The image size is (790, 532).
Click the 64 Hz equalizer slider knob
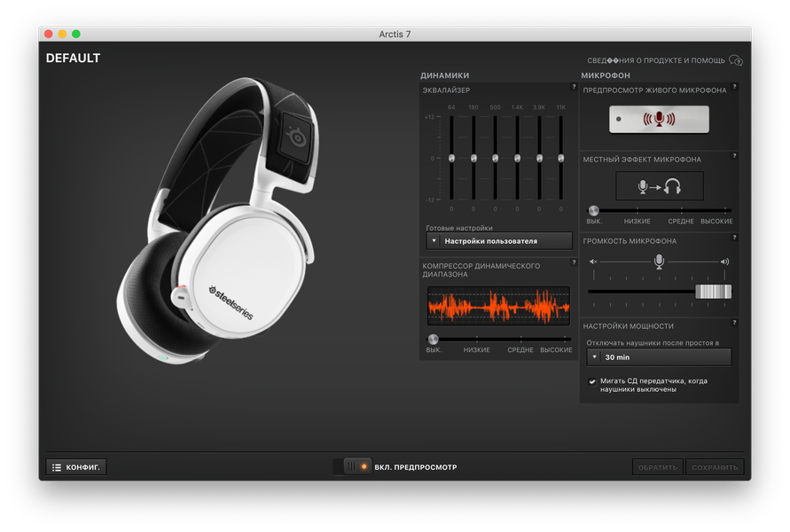[451, 158]
